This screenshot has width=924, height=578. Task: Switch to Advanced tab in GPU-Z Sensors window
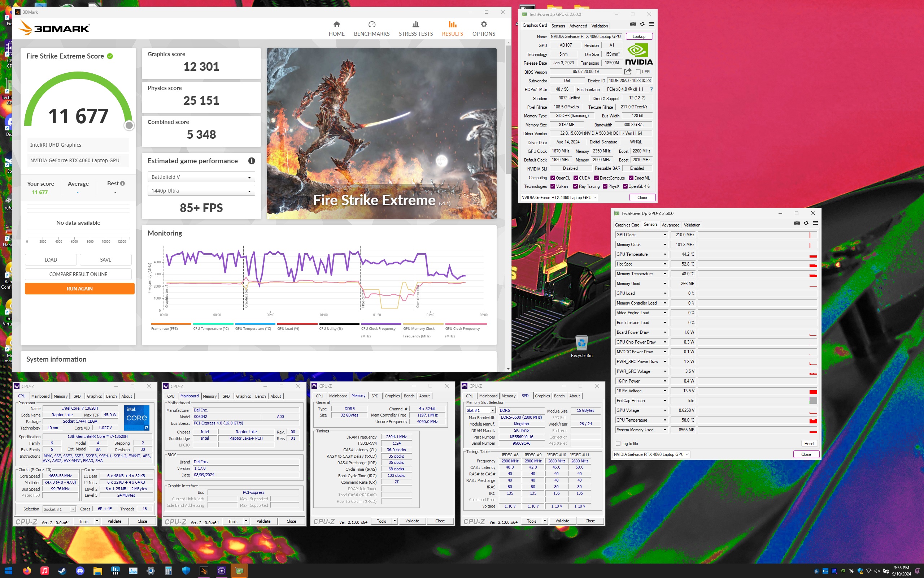671,225
